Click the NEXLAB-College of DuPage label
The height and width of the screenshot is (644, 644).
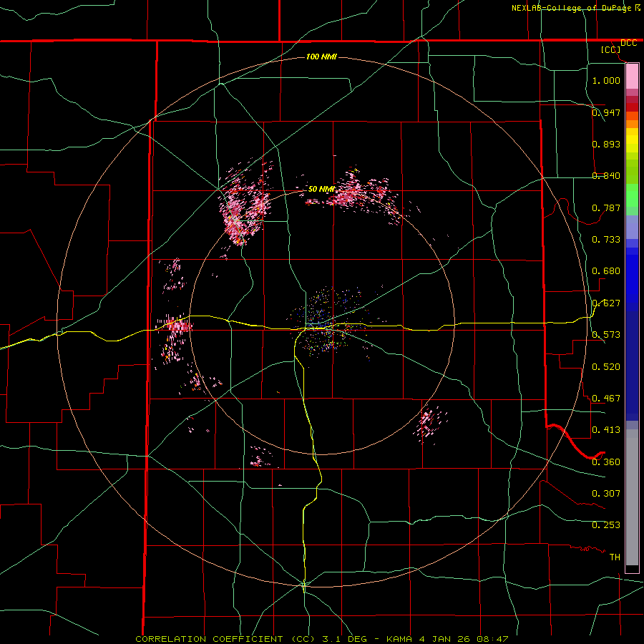tap(572, 8)
